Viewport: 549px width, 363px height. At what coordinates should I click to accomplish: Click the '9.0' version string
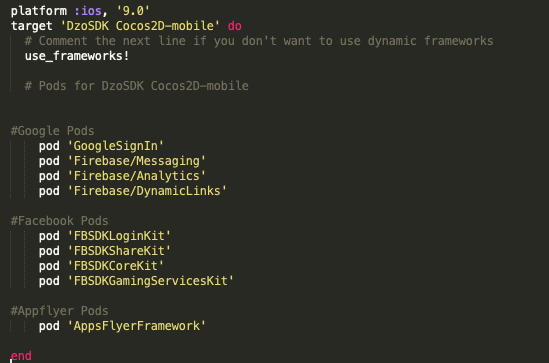coord(133,11)
